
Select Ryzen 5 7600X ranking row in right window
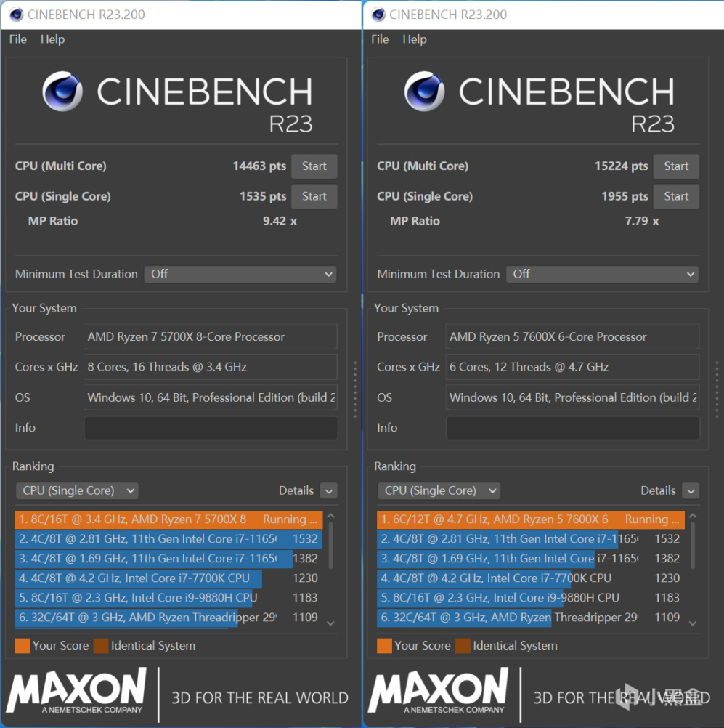click(x=531, y=519)
